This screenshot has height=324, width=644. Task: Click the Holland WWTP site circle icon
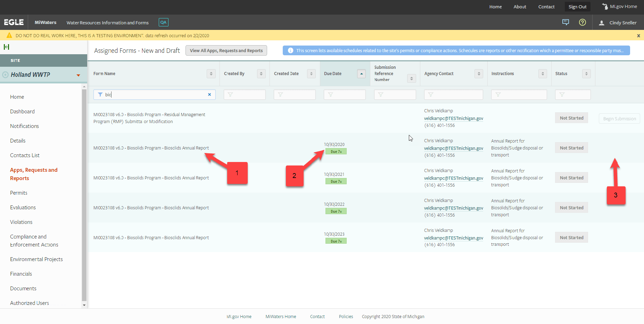pos(5,75)
